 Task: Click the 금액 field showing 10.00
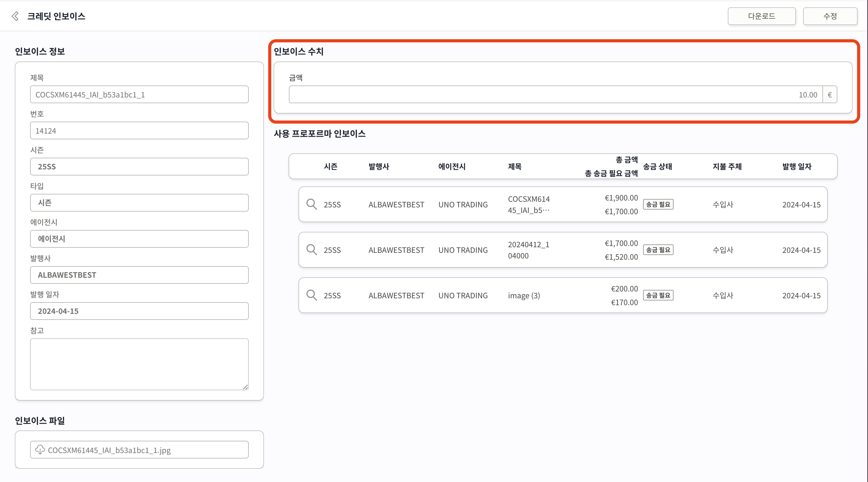tap(555, 95)
